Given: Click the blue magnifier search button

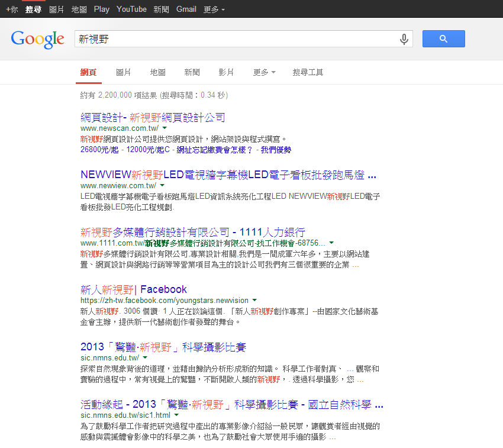Looking at the screenshot, I should point(443,39).
